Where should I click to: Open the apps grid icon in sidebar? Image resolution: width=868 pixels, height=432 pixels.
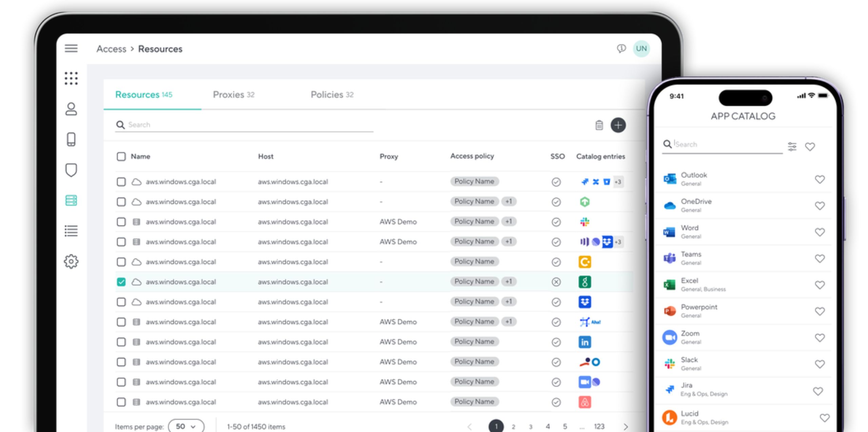coord(71,78)
